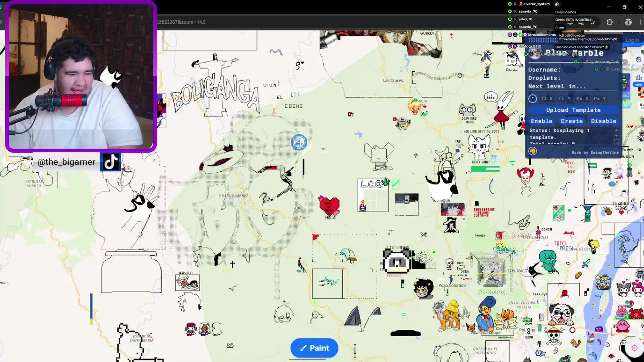Click the crosshair locate-me button
644x362 pixels.
click(x=634, y=348)
